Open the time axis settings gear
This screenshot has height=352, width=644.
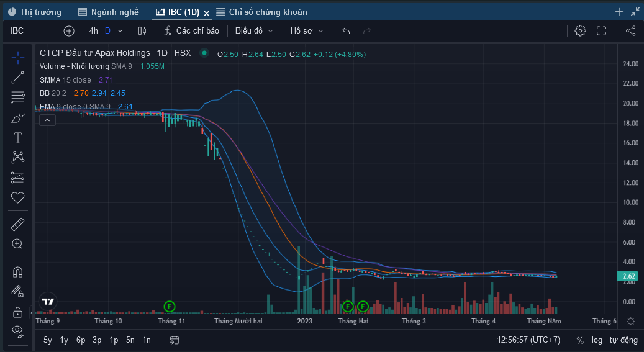(x=631, y=321)
